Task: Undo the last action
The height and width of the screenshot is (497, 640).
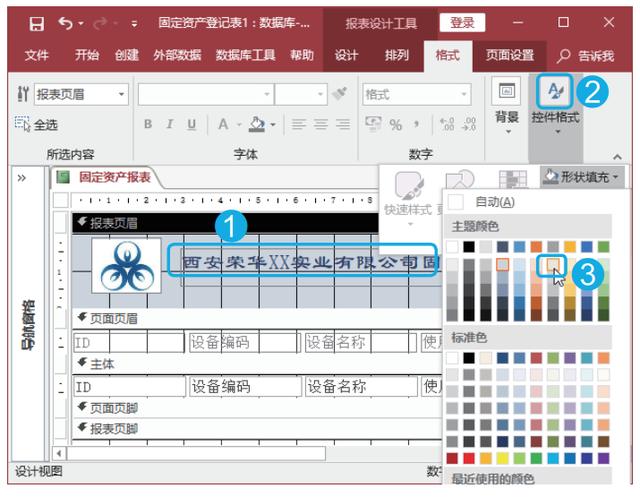Action: tap(65, 23)
